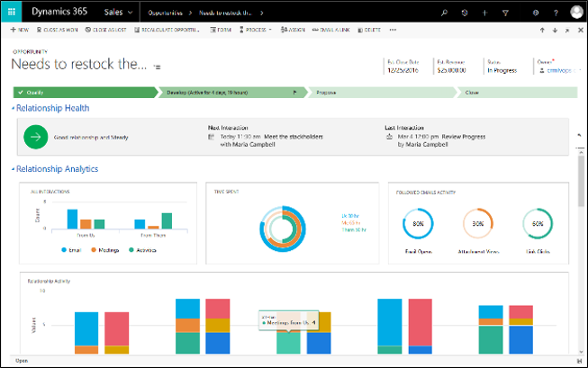
Task: Click the green relationship health arrow
Action: [36, 137]
